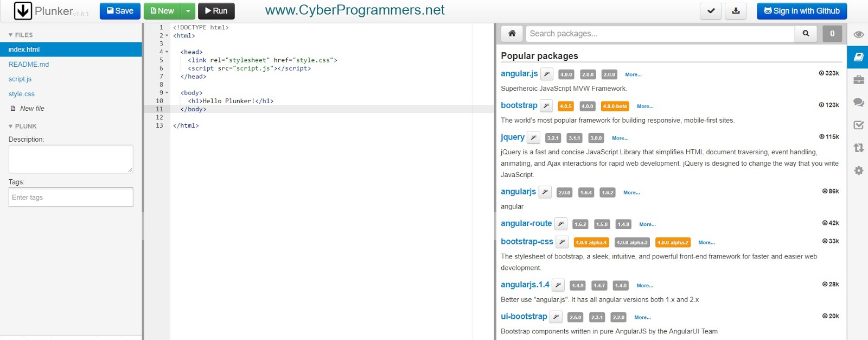The height and width of the screenshot is (340, 868).
Task: Collapse the FILES section
Action: point(21,35)
